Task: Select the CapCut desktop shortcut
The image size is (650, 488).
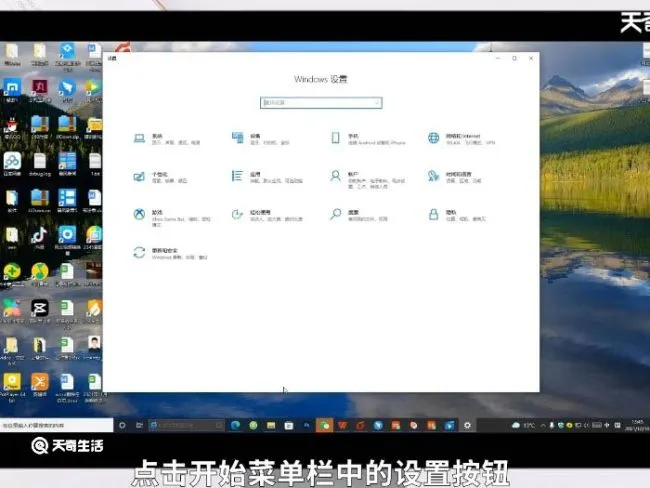Action: click(x=39, y=311)
